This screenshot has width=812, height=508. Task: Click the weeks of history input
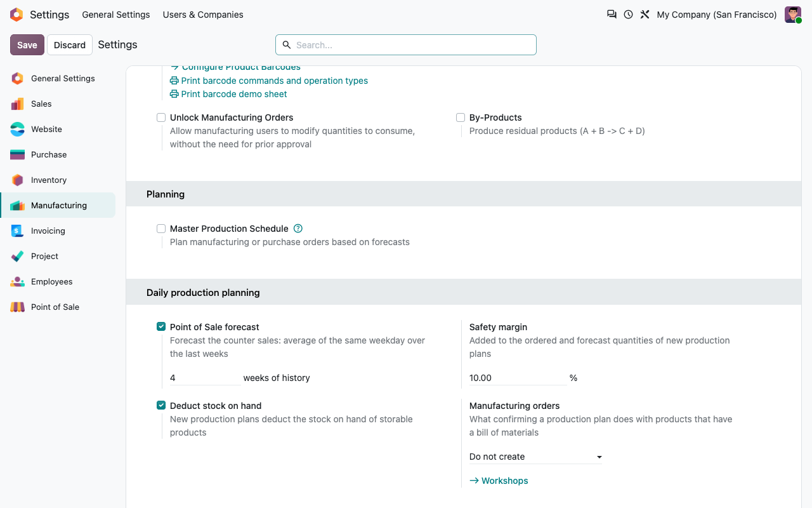(206, 378)
